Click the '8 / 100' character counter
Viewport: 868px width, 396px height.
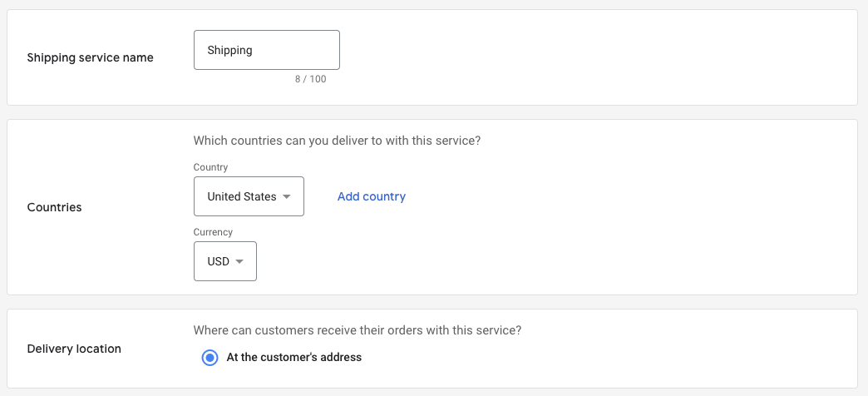click(x=310, y=81)
